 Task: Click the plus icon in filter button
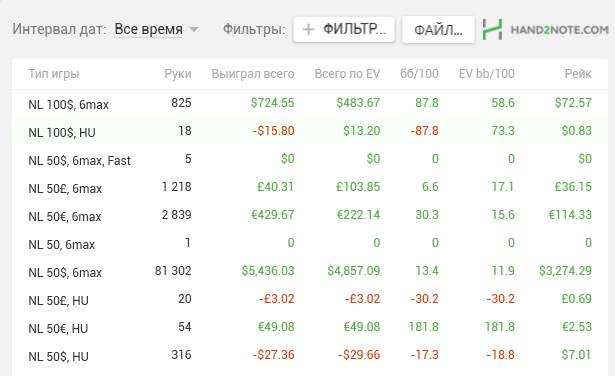[309, 29]
